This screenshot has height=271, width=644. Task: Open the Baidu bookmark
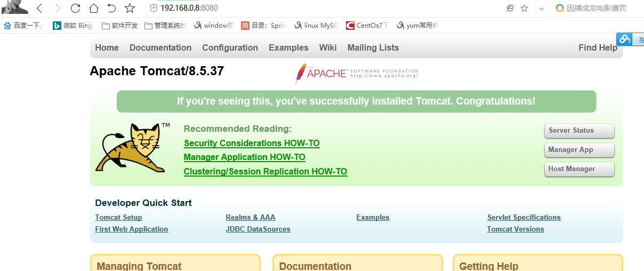pos(23,25)
